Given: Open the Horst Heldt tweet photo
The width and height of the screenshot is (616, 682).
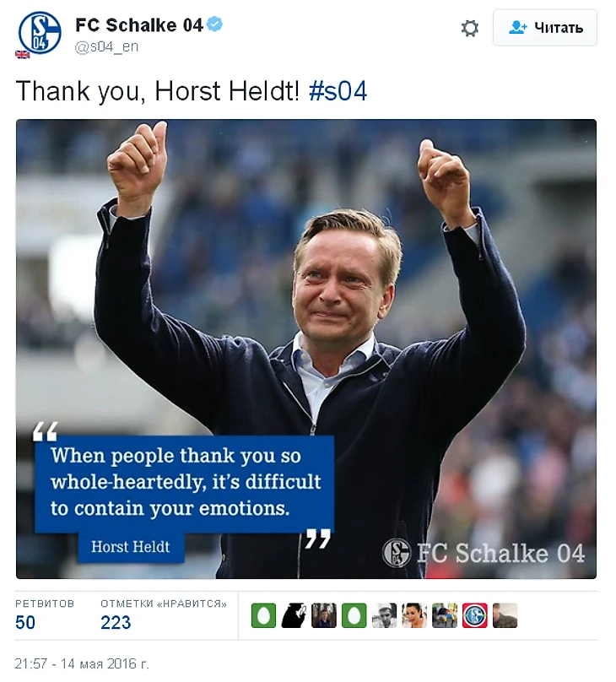Looking at the screenshot, I should pos(306,349).
